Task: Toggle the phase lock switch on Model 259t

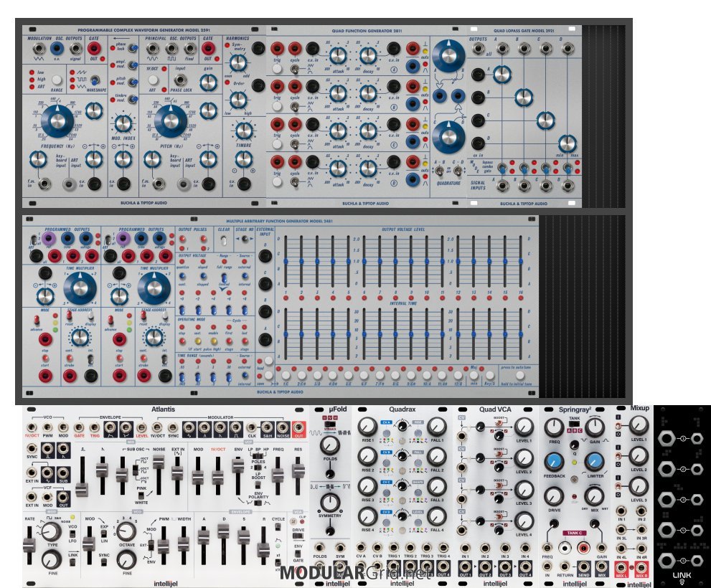Action: click(133, 47)
